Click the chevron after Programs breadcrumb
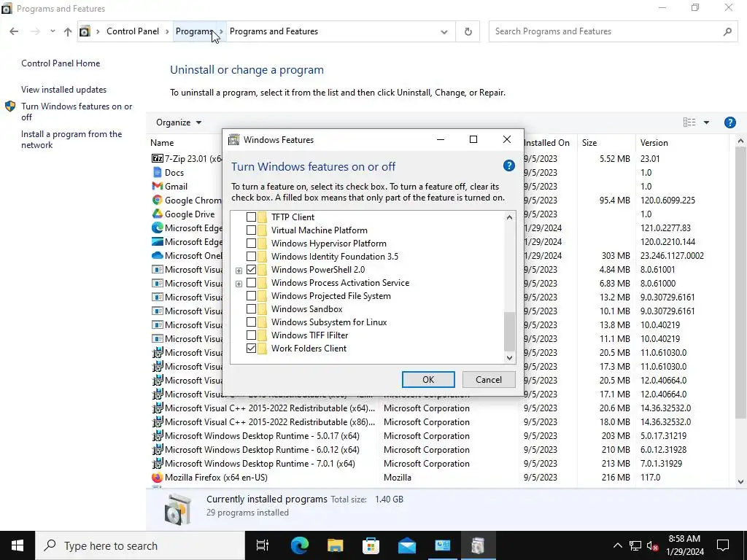Viewport: 747px width, 560px height. (x=221, y=31)
